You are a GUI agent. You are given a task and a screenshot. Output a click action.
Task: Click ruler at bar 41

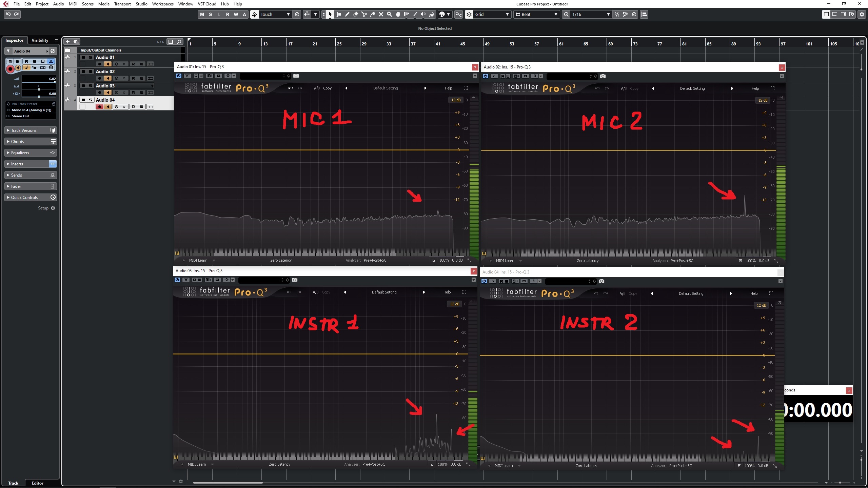click(x=438, y=44)
